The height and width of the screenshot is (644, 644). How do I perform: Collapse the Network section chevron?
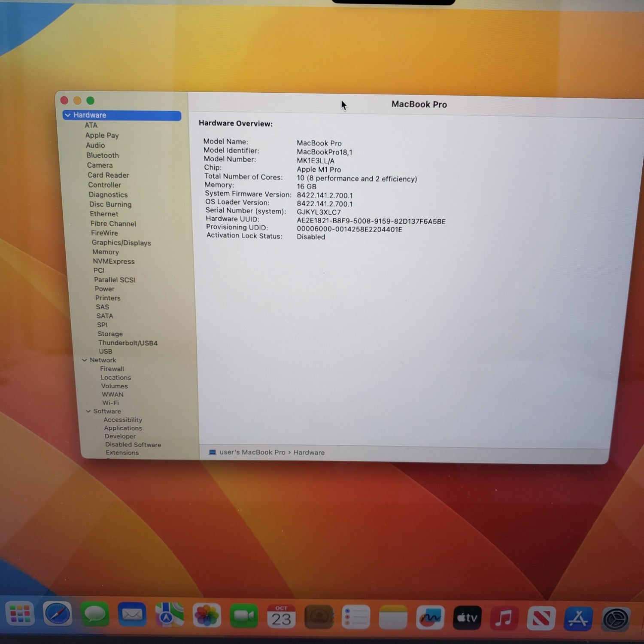pyautogui.click(x=85, y=360)
